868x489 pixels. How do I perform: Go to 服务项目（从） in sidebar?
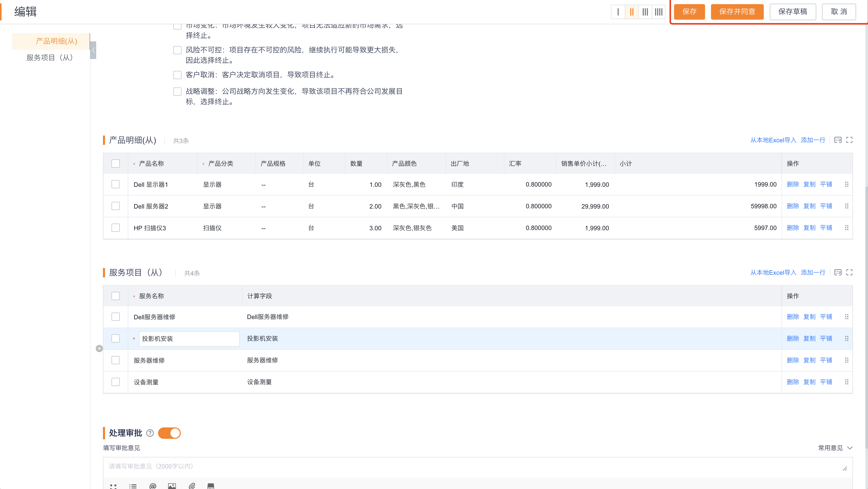(50, 58)
